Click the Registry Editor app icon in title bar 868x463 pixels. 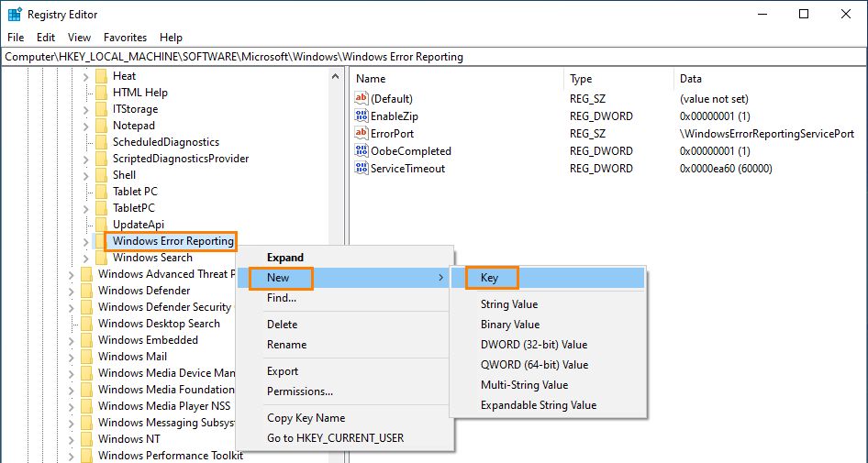pos(15,15)
